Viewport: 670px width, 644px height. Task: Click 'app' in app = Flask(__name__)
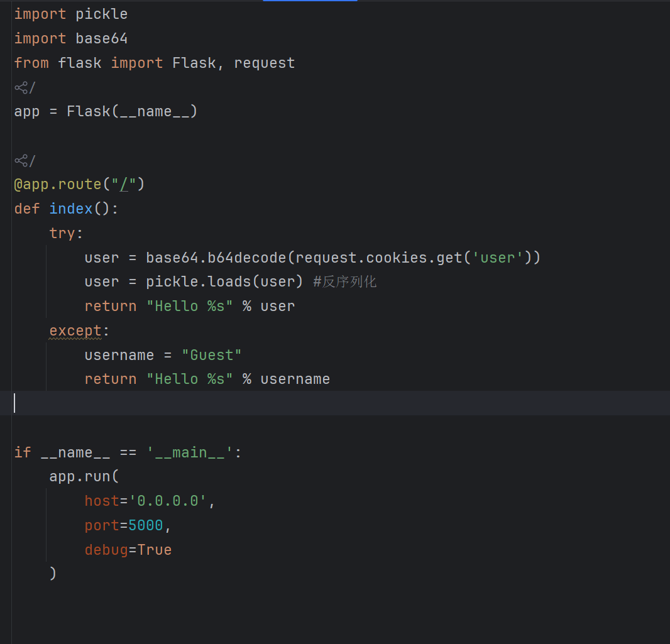[x=27, y=111]
